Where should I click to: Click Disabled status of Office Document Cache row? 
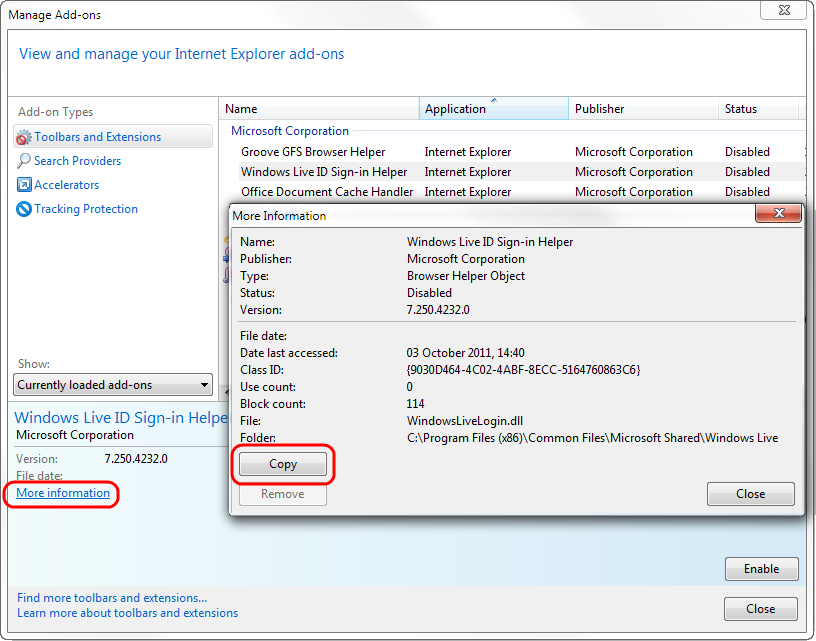tap(747, 192)
